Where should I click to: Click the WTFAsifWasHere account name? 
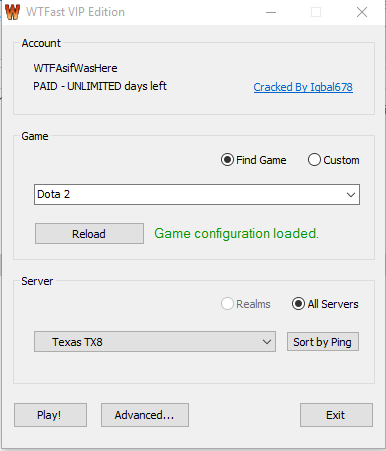[x=75, y=68]
